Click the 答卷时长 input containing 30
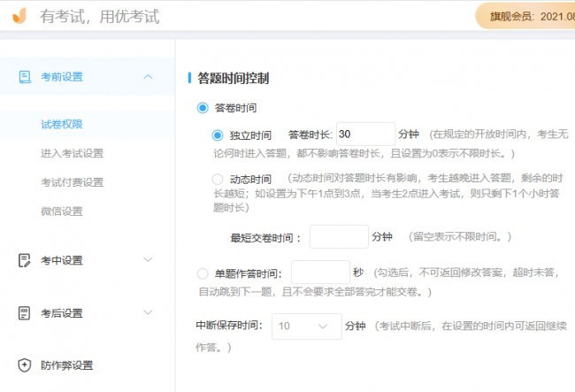The width and height of the screenshot is (575, 392). [x=365, y=135]
